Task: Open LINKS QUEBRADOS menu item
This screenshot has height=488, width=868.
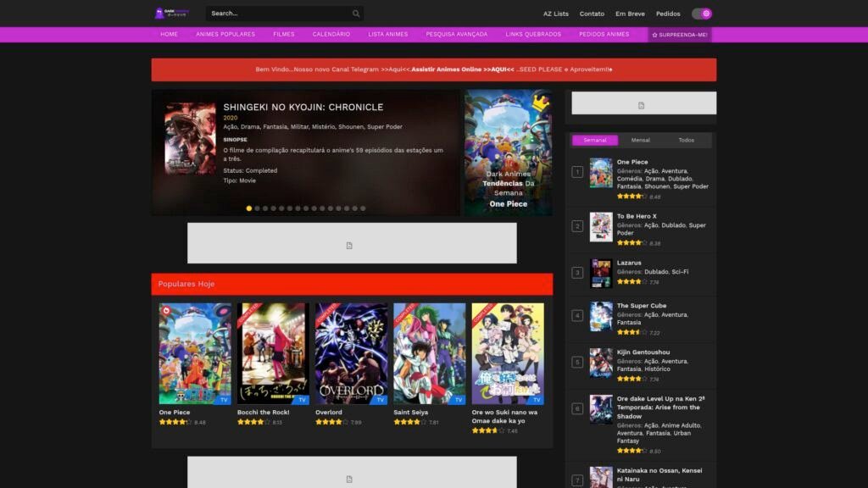Action: click(533, 34)
